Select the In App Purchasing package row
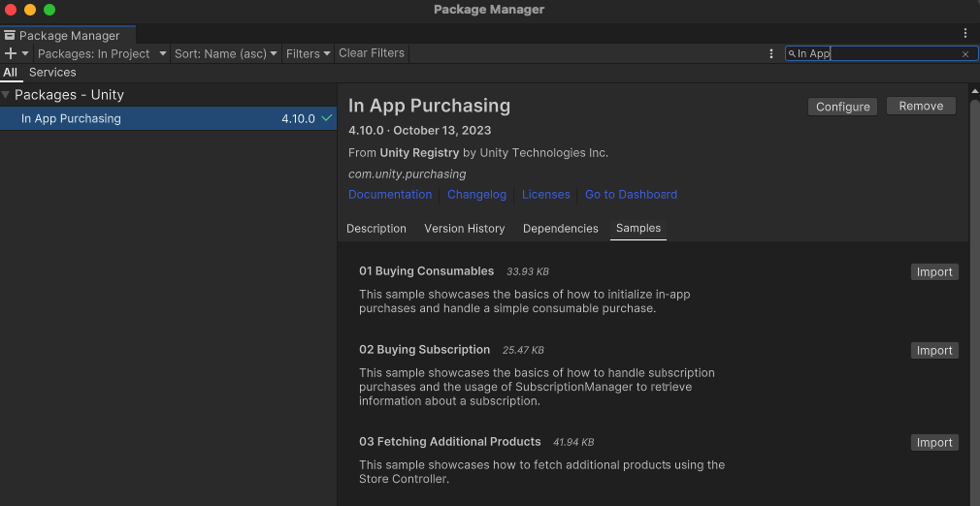This screenshot has height=506, width=980. coord(168,118)
